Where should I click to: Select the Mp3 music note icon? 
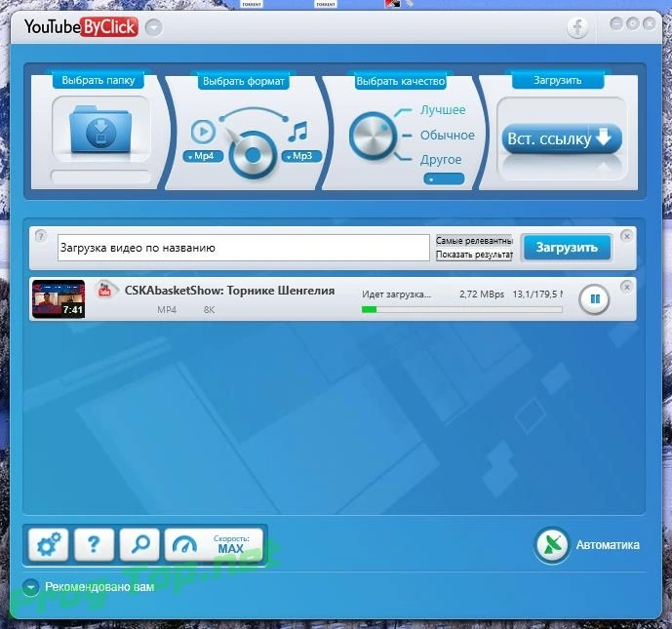(297, 131)
